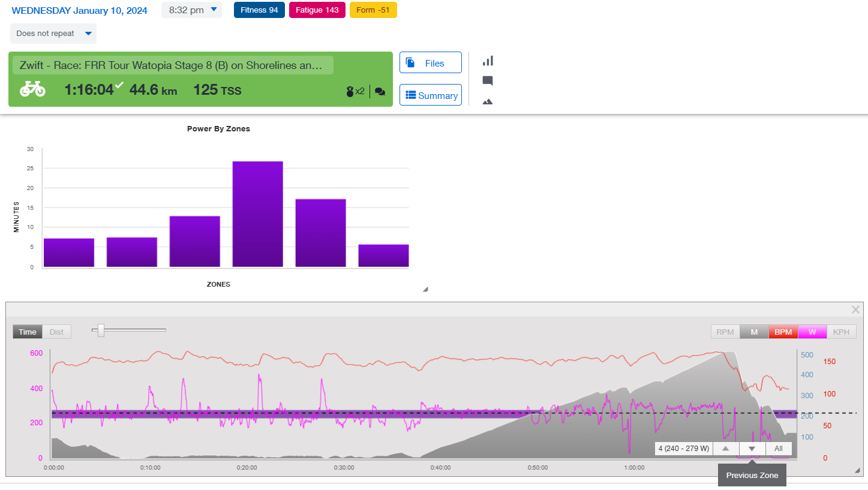Image resolution: width=868 pixels, height=490 pixels.
Task: Click the graph smoothing slider handle
Action: (101, 330)
